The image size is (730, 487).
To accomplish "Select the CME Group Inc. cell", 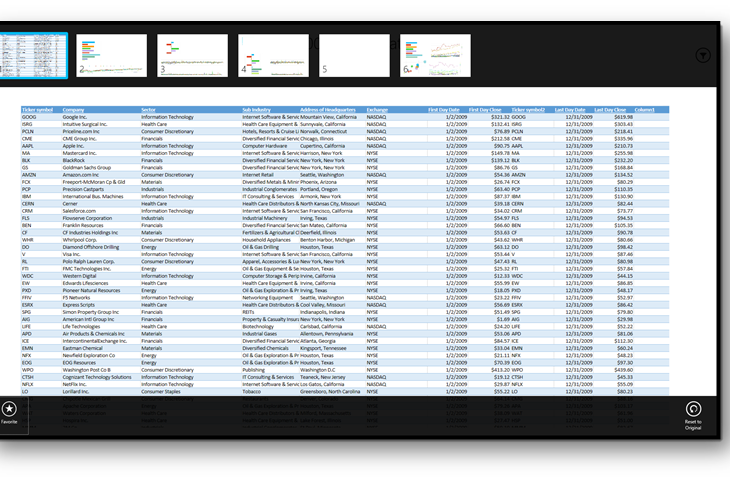I will point(80,139).
